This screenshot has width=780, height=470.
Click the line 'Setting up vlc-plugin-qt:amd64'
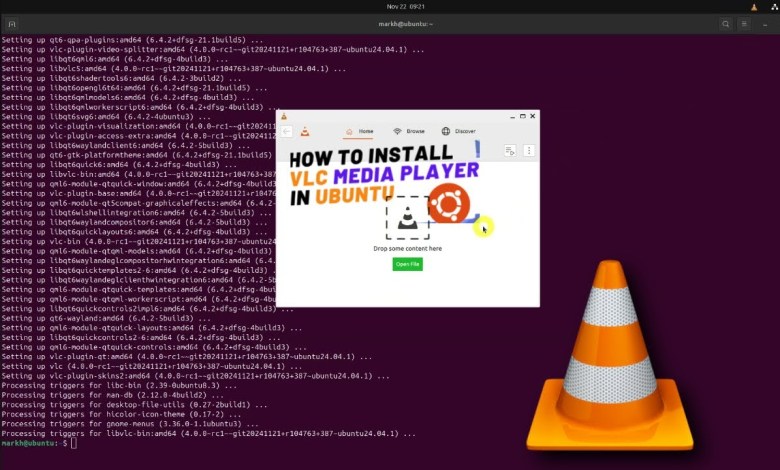click(x=187, y=357)
